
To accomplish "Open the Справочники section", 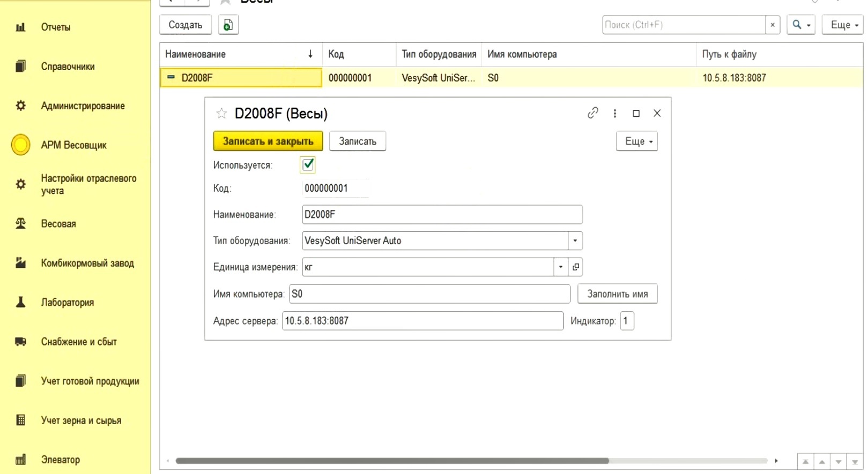I will [x=68, y=66].
